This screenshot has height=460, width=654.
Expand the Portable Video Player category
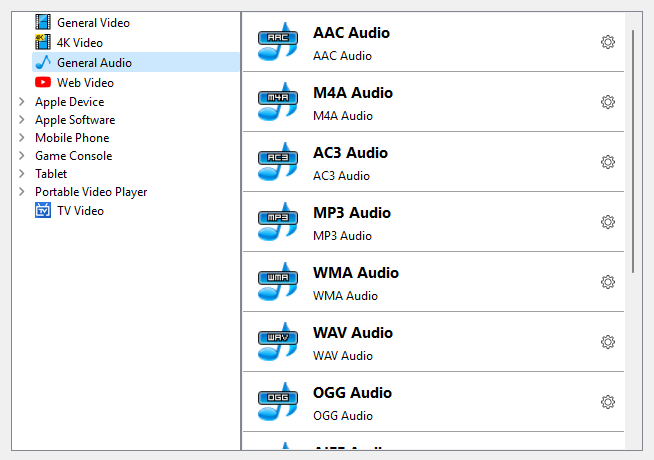pyautogui.click(x=22, y=191)
